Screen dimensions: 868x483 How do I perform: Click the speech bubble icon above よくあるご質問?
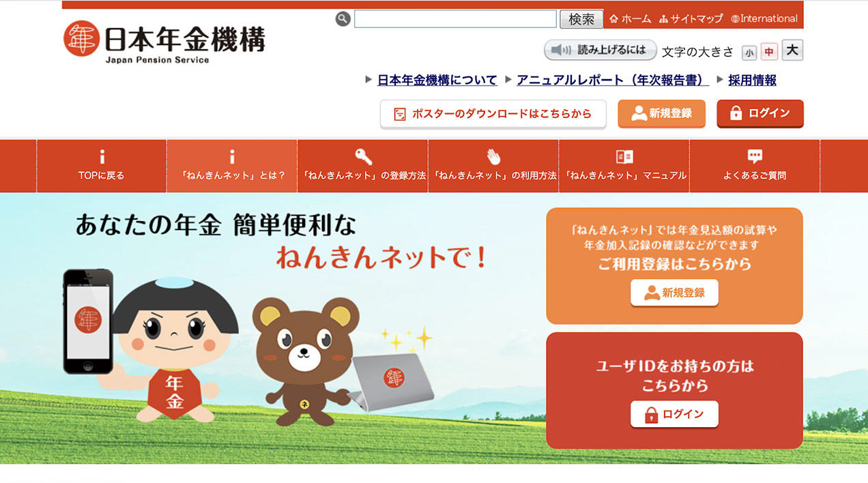tap(755, 156)
